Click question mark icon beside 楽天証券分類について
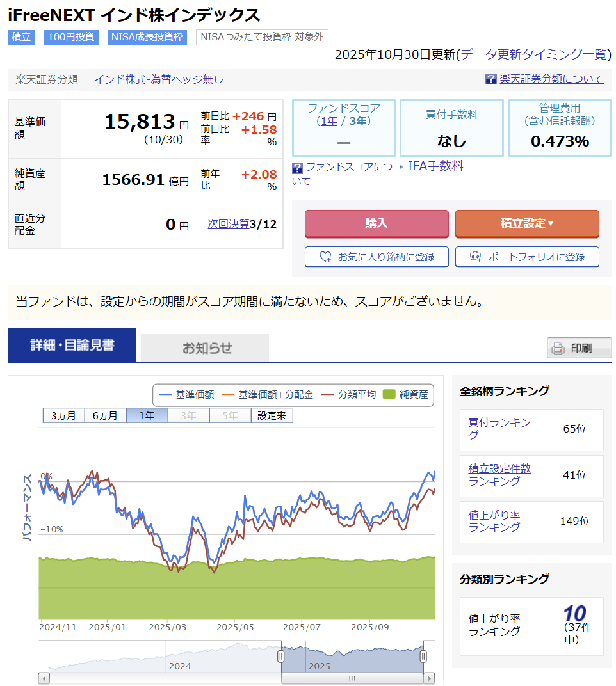This screenshot has height=686, width=616. [x=491, y=79]
